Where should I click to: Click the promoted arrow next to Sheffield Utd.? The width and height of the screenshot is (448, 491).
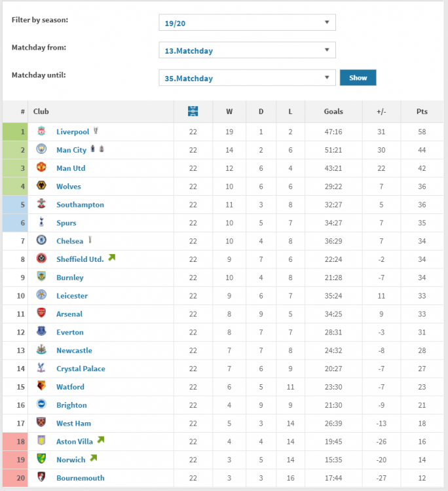[111, 258]
